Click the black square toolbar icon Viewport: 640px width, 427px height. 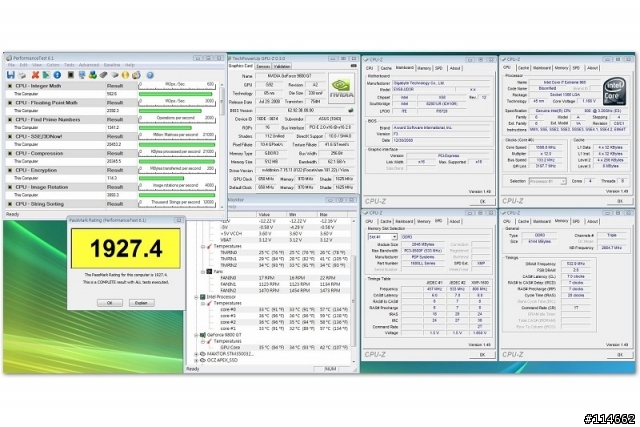click(x=71, y=75)
